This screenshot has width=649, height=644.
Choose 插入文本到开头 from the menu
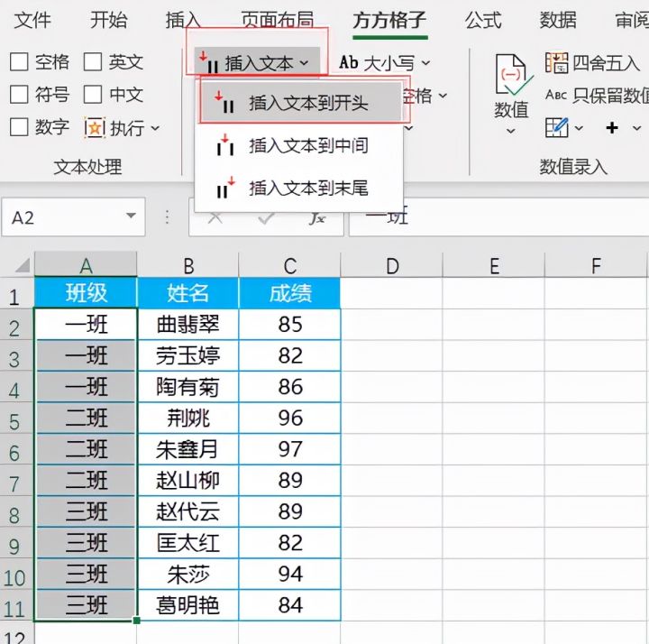click(301, 102)
